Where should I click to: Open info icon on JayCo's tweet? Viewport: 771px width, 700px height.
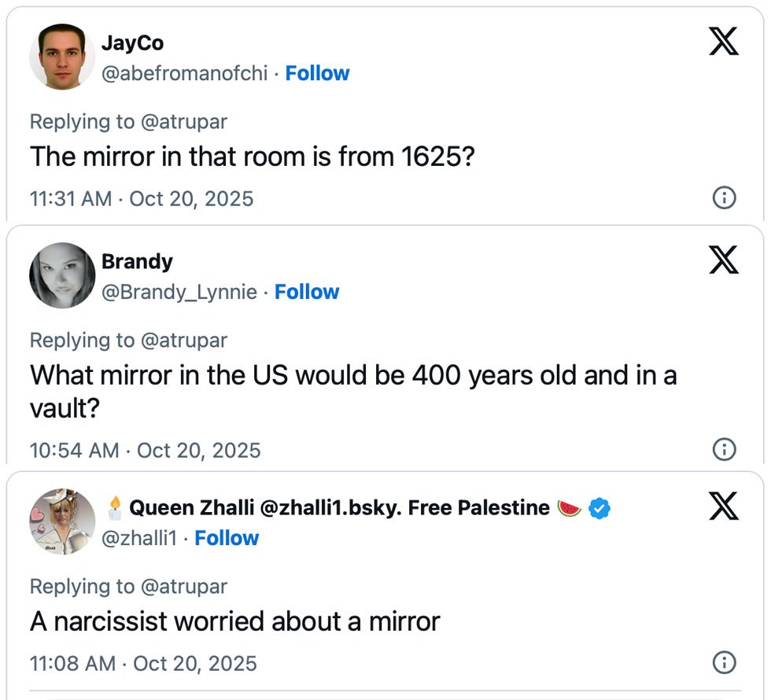point(723,198)
